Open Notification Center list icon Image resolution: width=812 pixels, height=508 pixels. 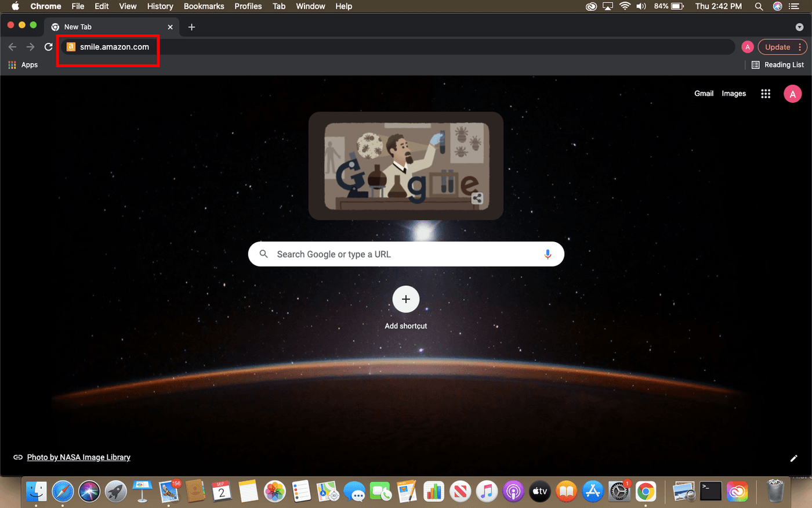pos(794,6)
